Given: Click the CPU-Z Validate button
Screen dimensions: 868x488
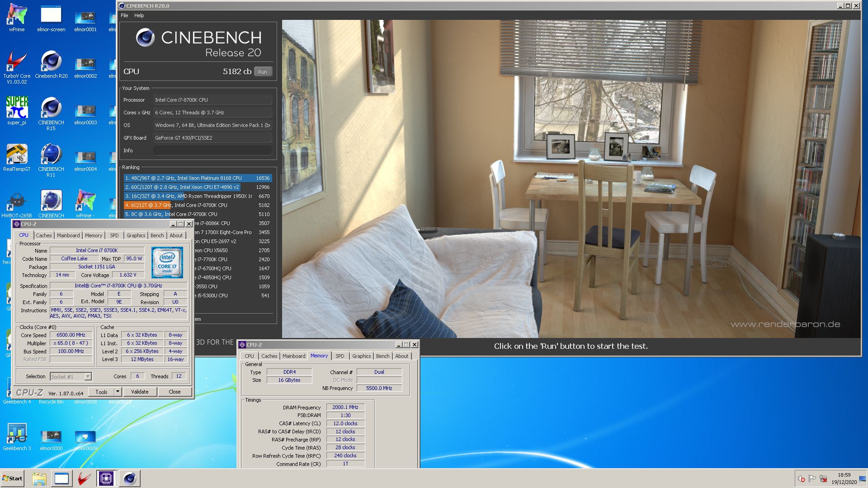Looking at the screenshot, I should pos(140,392).
